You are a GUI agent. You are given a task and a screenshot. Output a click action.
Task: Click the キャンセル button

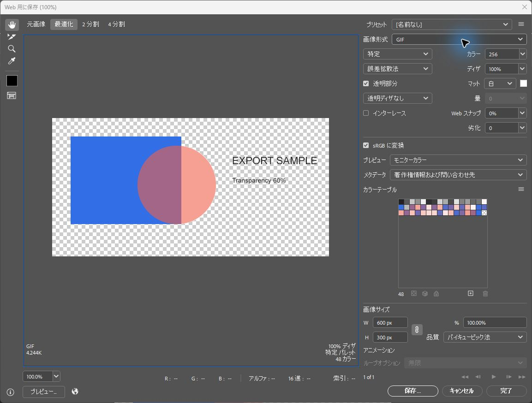(461, 391)
